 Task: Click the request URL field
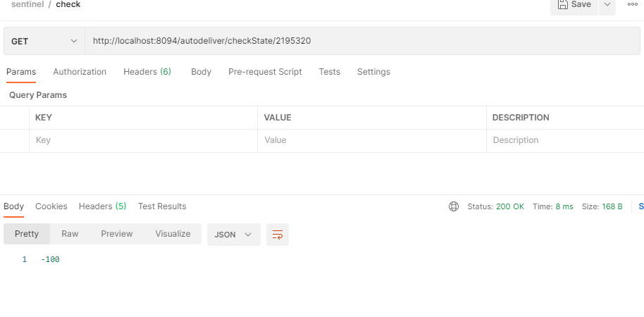(362, 41)
